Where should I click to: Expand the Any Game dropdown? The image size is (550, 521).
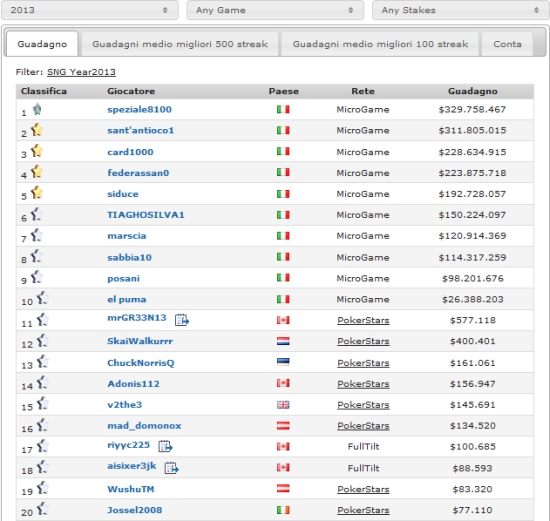tap(275, 10)
